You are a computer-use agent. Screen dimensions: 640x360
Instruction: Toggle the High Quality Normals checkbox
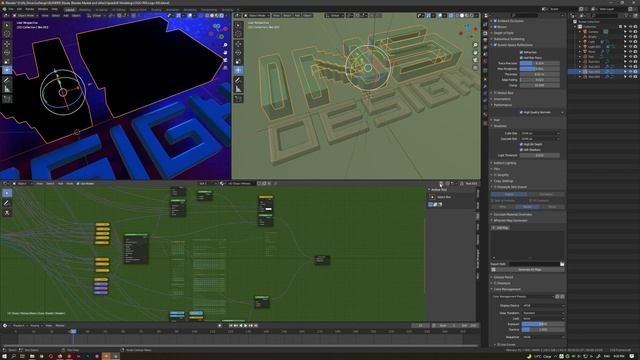pos(521,112)
